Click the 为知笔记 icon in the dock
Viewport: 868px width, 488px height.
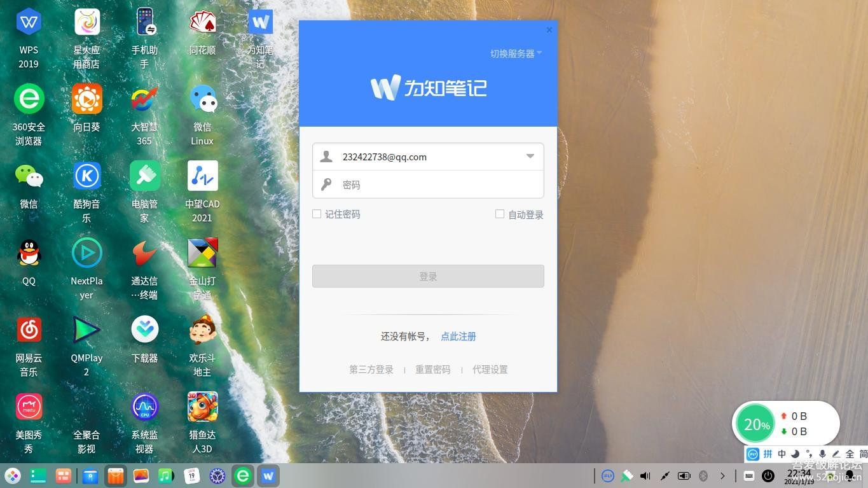coord(268,475)
